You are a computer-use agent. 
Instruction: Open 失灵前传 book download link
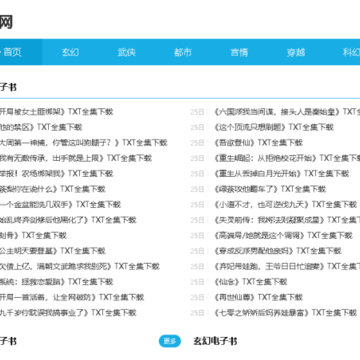[x=287, y=220]
